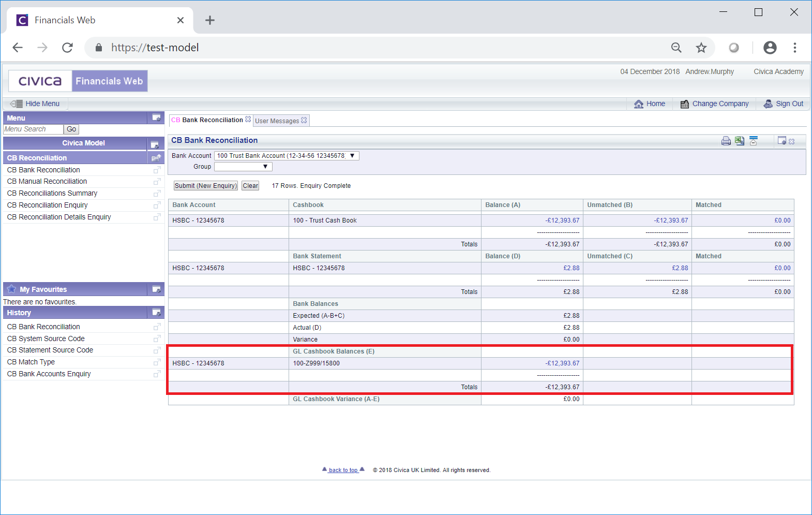
Task: Open CB System Source Code history new window icon
Action: 157,339
